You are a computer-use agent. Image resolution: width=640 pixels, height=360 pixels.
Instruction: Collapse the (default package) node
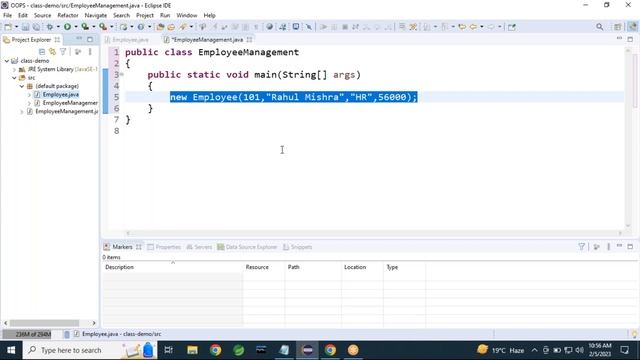[22, 86]
